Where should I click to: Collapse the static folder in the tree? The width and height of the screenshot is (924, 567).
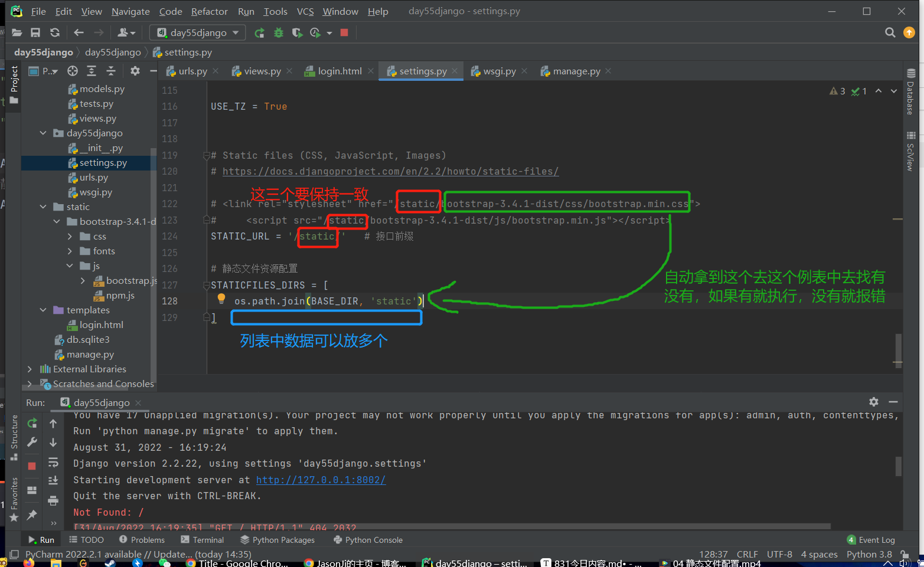(43, 207)
